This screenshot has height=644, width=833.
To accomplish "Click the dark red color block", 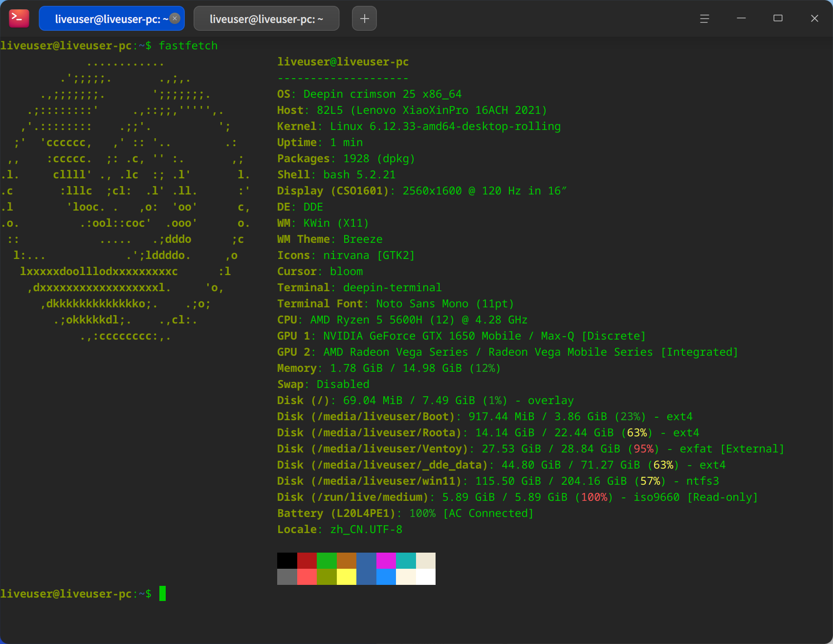I will pyautogui.click(x=307, y=560).
